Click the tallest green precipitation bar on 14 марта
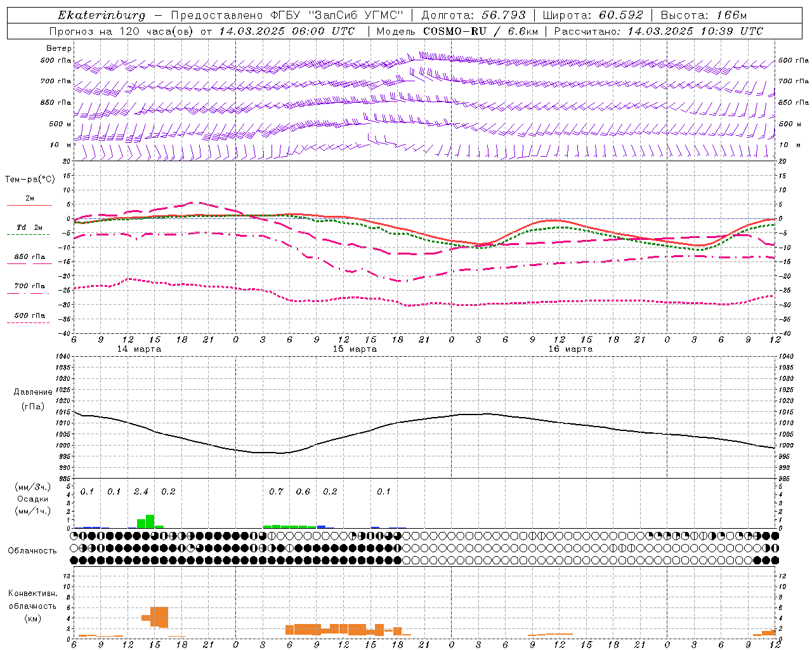Image resolution: width=812 pixels, height=650 pixels. pos(150,521)
